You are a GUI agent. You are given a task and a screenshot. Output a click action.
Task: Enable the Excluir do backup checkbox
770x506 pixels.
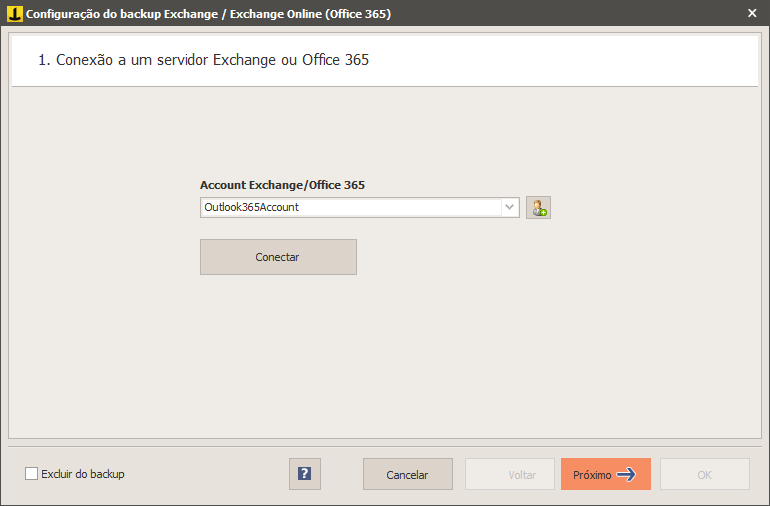click(x=31, y=474)
